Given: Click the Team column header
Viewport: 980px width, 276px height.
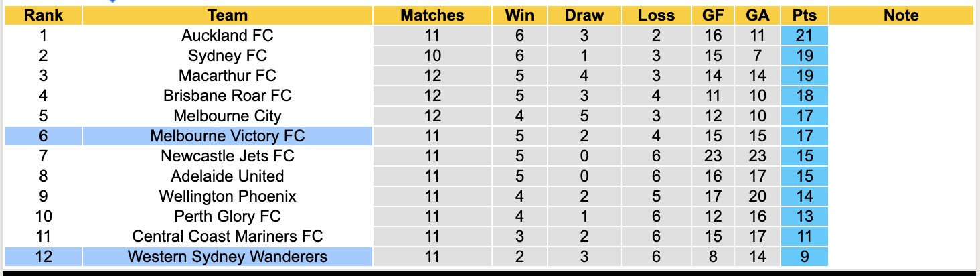Looking at the screenshot, I should (x=228, y=15).
